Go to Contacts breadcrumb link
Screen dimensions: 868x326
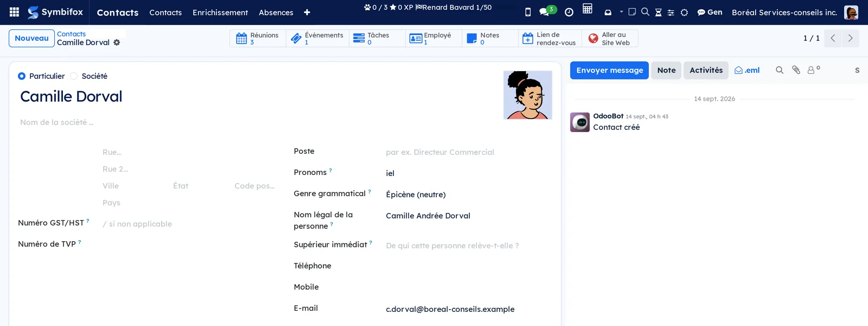71,34
